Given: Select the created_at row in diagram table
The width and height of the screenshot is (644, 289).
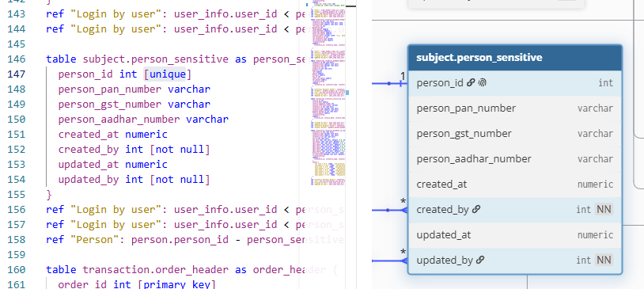Looking at the screenshot, I should [515, 184].
